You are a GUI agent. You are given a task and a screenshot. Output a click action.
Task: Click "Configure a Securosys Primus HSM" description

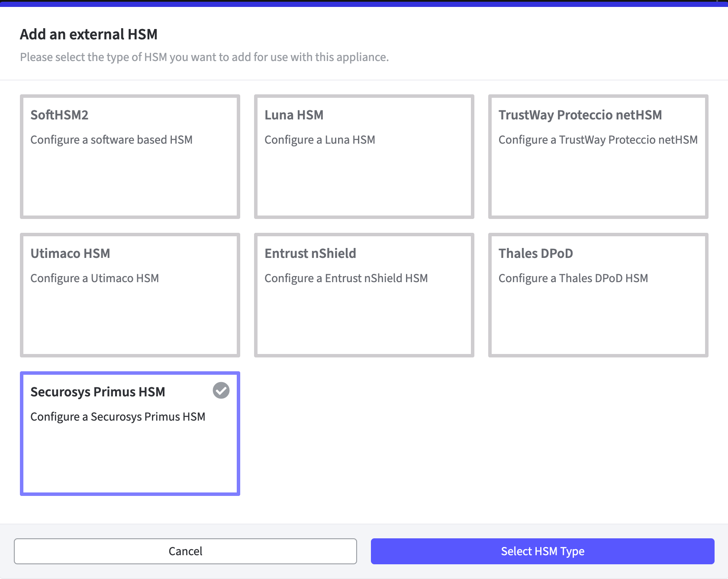(x=118, y=417)
